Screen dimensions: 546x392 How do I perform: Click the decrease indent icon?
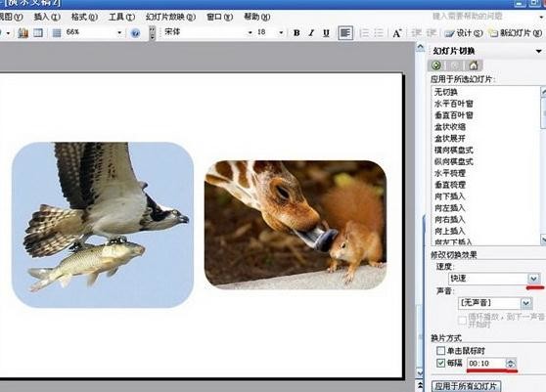point(417,33)
